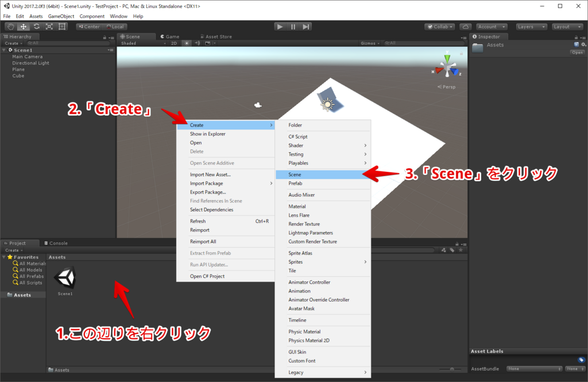Toggle Inspector panel lock icon
588x382 pixels.
click(x=576, y=37)
